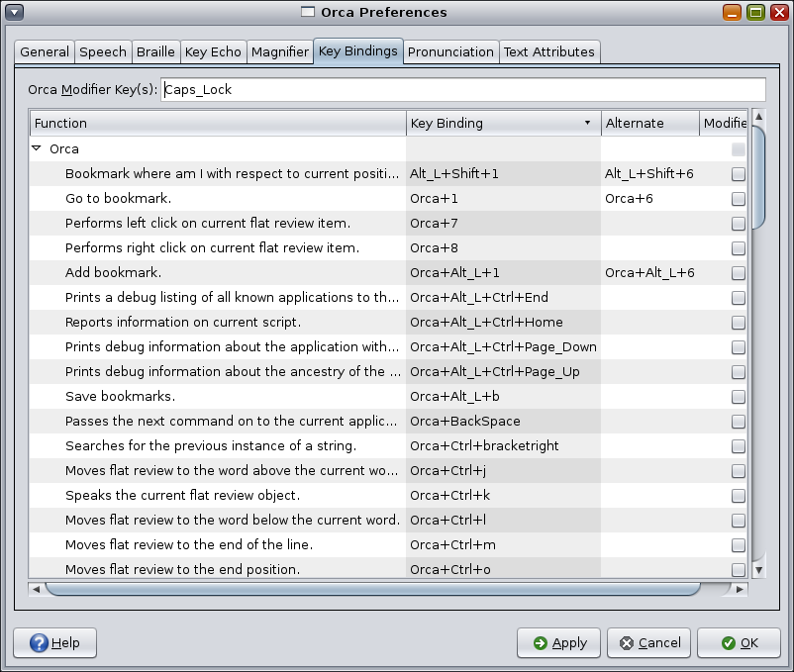794x672 pixels.
Task: Toggle Modified checkbox for Save bookmarks
Action: pyautogui.click(x=739, y=397)
